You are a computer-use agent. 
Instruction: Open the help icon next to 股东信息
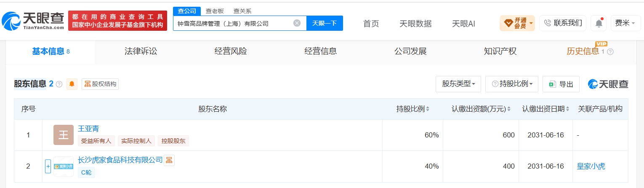pyautogui.click(x=59, y=84)
